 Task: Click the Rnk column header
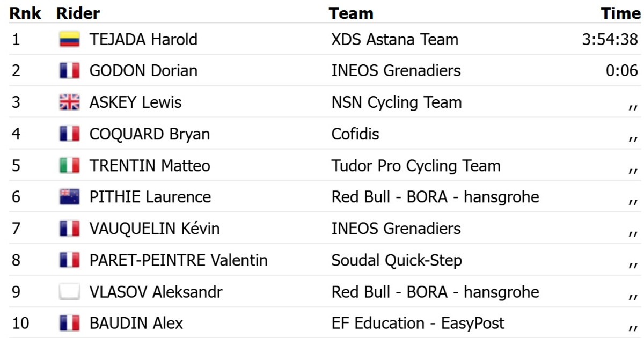[25, 13]
